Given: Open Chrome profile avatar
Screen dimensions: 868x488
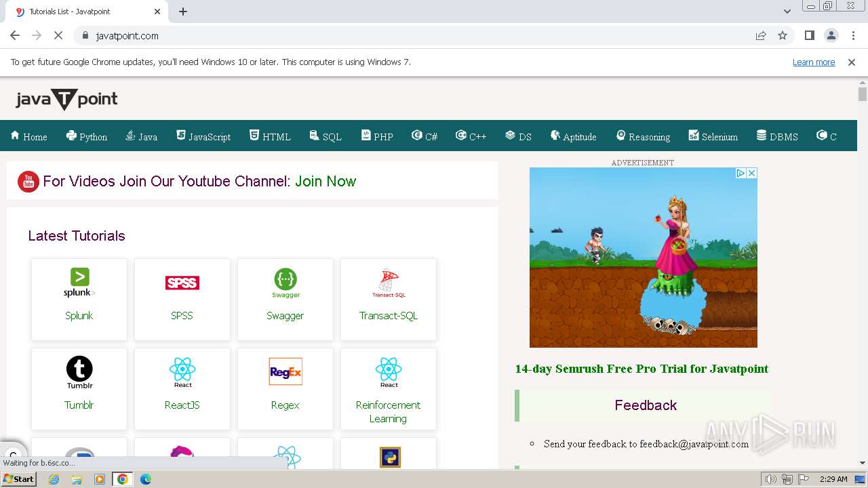Looking at the screenshot, I should [x=831, y=35].
